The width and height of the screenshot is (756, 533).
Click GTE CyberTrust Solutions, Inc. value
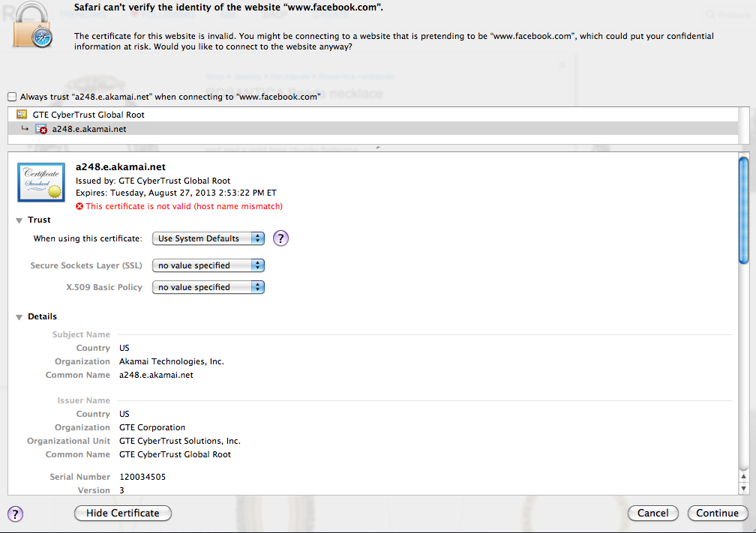180,441
